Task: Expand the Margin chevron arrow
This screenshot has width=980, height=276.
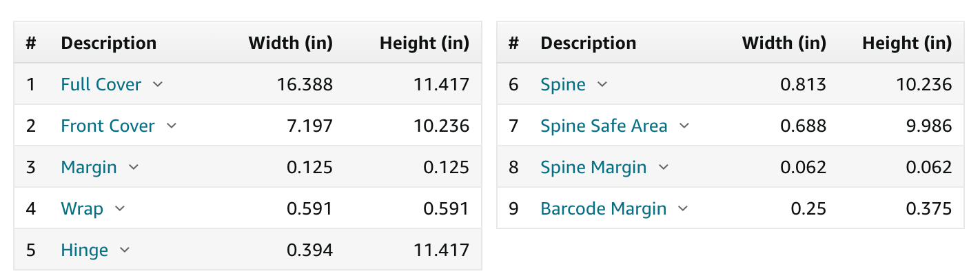Action: click(134, 167)
